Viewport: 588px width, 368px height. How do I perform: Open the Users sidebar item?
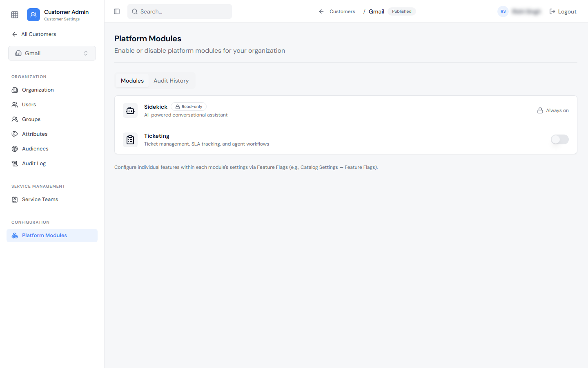[52, 105]
